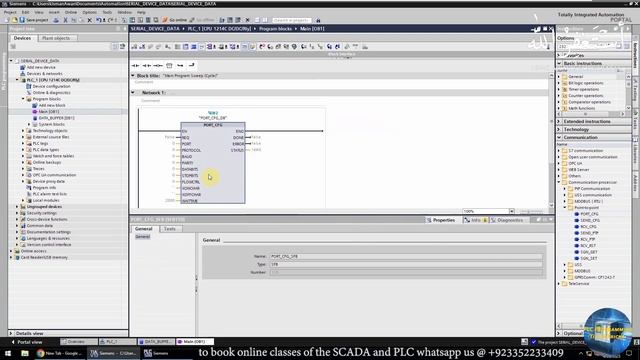Image resolution: width=640 pixels, height=360 pixels.
Task: Collapse Network 1 section
Action: click(133, 93)
